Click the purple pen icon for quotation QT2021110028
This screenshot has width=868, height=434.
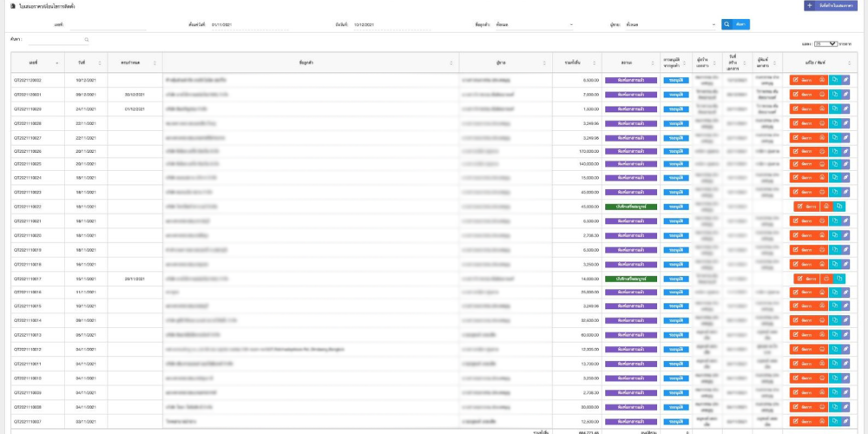pos(845,123)
